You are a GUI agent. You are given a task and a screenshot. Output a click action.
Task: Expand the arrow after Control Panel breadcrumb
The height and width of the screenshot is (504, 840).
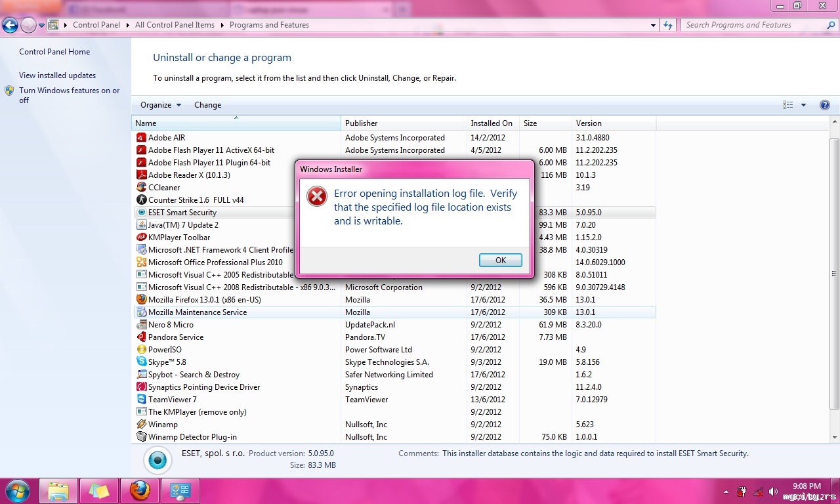(x=128, y=25)
